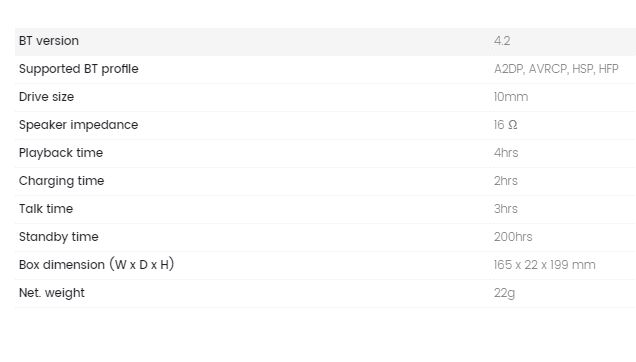Click the Drive size label
The image size is (636, 362).
click(46, 97)
